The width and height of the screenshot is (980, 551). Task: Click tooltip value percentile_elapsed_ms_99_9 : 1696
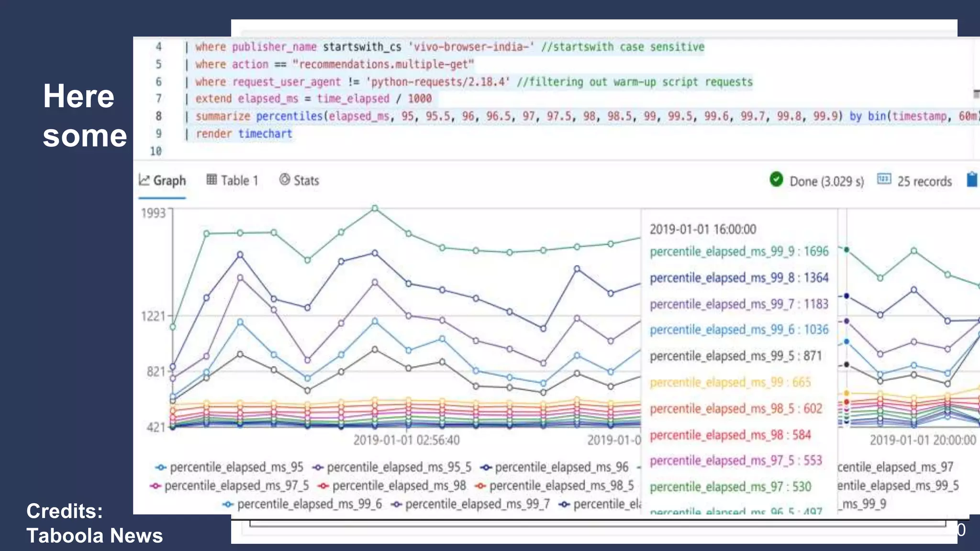coord(739,252)
